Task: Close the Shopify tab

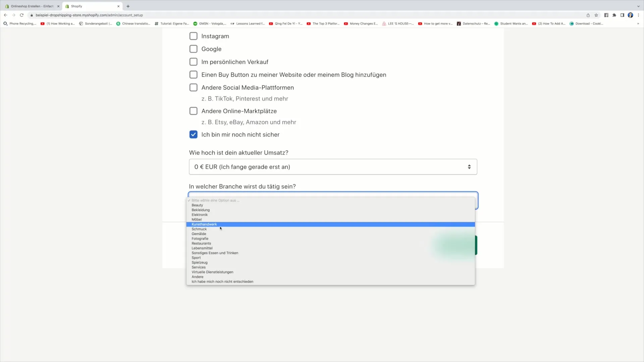Action: tap(118, 6)
